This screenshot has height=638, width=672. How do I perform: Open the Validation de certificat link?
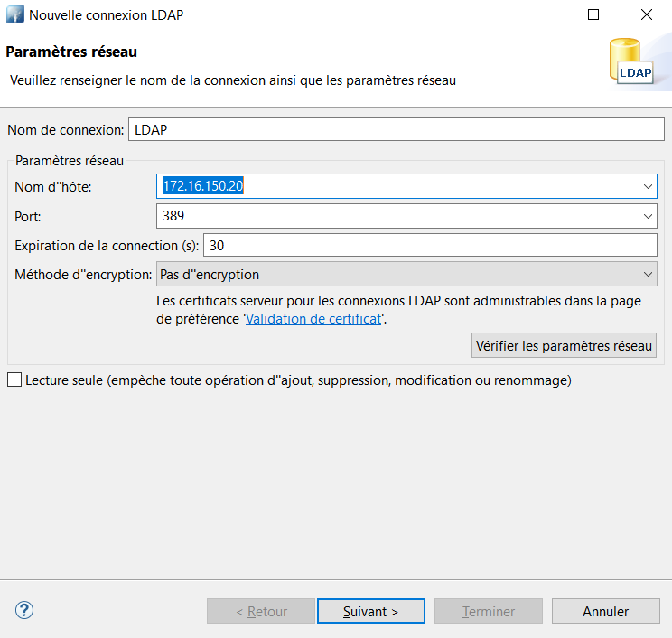coord(313,319)
